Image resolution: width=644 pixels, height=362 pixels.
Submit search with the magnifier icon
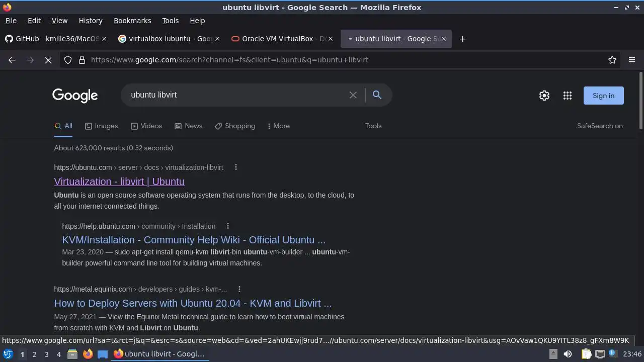tap(377, 95)
